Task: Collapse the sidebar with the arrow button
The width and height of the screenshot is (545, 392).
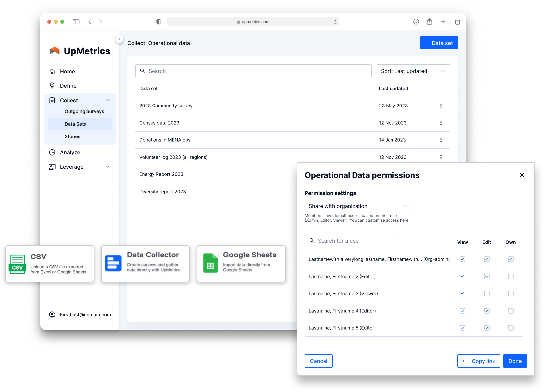Action: tap(119, 39)
